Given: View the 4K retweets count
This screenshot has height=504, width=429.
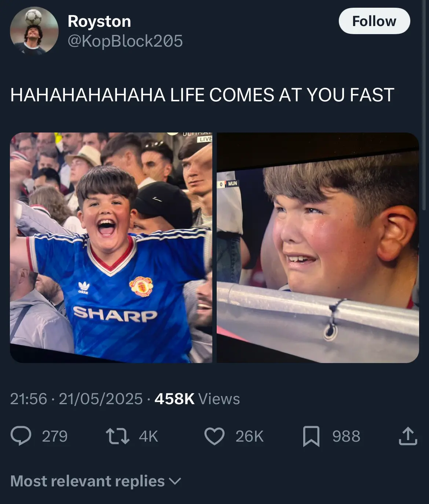Looking at the screenshot, I should (x=148, y=436).
